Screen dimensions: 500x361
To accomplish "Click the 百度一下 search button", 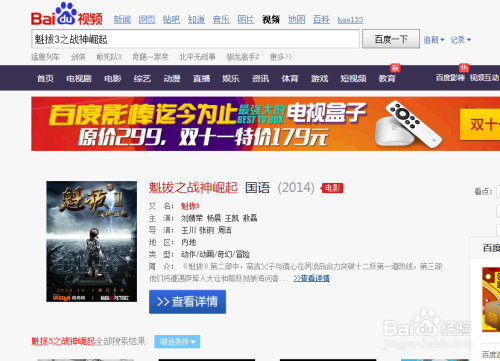I will tap(391, 39).
